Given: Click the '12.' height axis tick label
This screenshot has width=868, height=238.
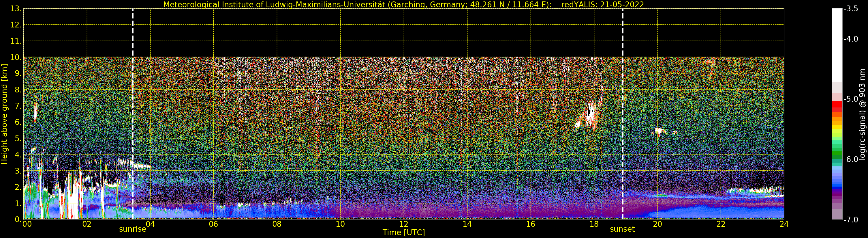Looking at the screenshot, I should [x=16, y=25].
